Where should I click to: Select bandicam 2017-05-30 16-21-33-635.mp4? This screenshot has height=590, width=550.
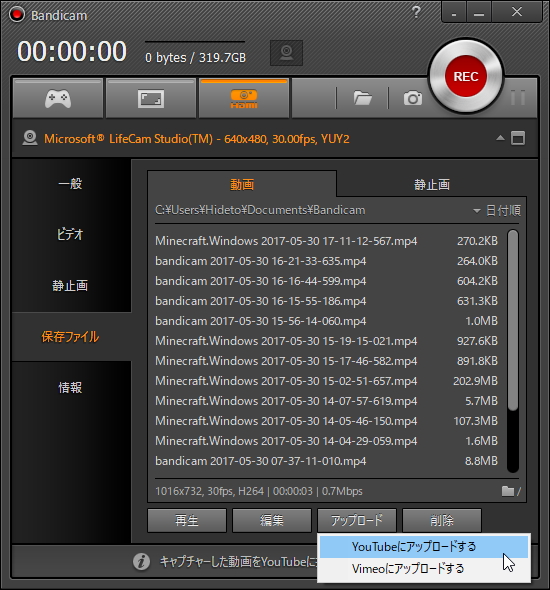[x=327, y=261]
